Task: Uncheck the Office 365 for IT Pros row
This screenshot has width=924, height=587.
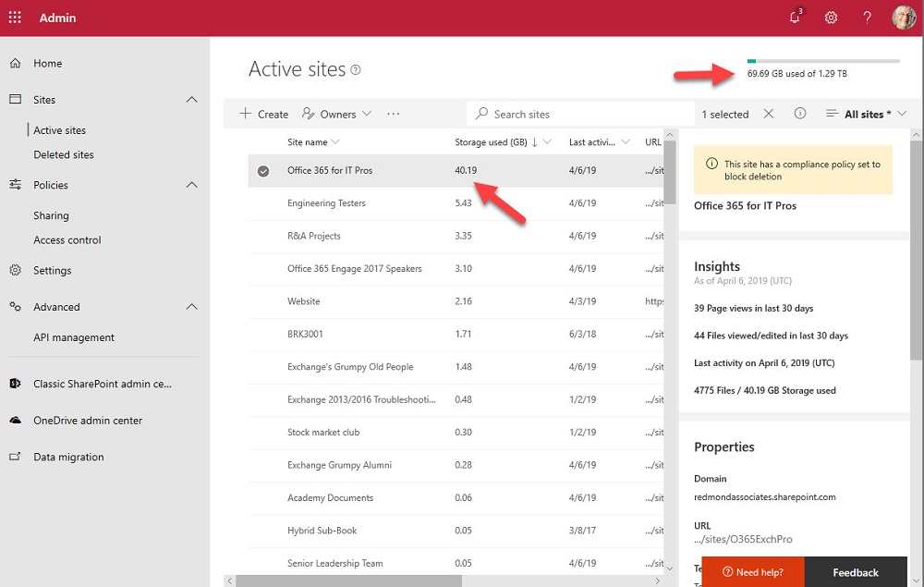Action: [263, 171]
